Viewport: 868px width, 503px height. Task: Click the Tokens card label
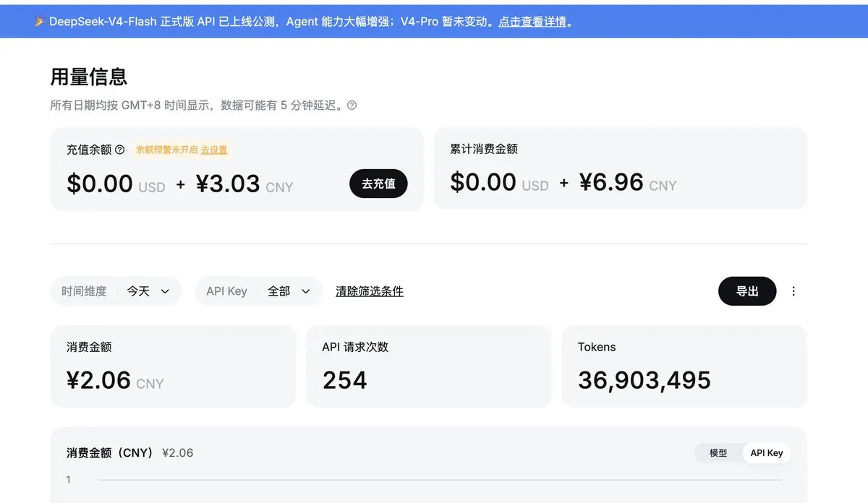597,347
